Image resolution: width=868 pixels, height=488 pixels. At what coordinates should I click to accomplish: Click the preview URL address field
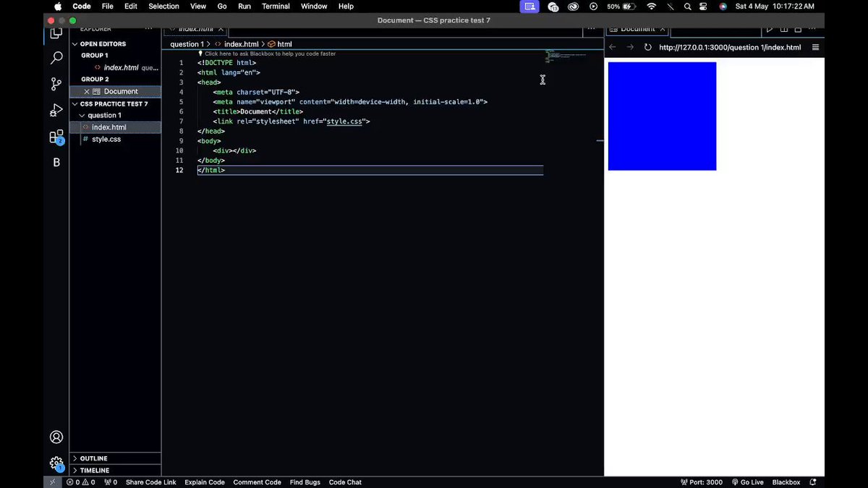click(x=730, y=48)
